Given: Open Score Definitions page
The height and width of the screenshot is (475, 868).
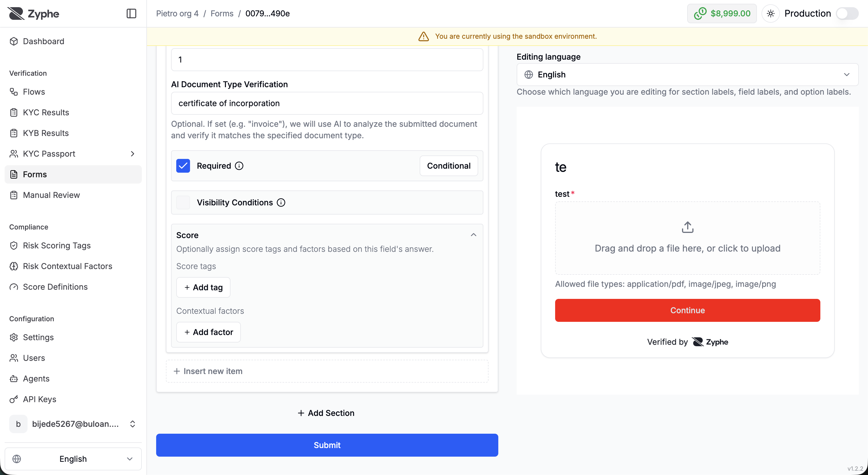Looking at the screenshot, I should 73,287.
